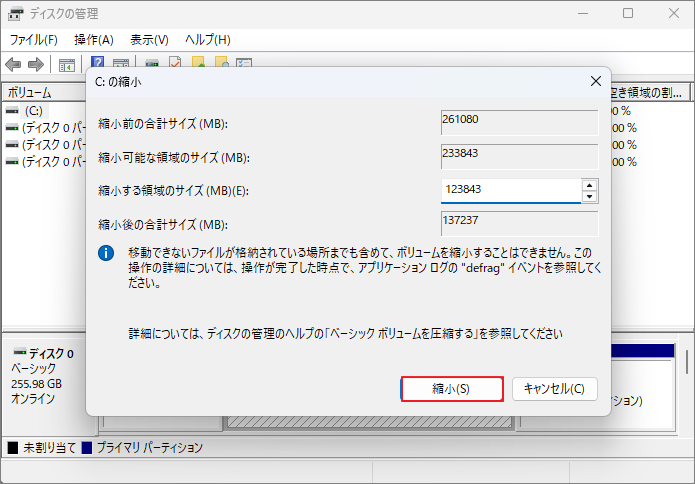Image resolution: width=695 pixels, height=484 pixels.
Task: Click the 255.98 GB disk size text
Action: pyautogui.click(x=36, y=383)
